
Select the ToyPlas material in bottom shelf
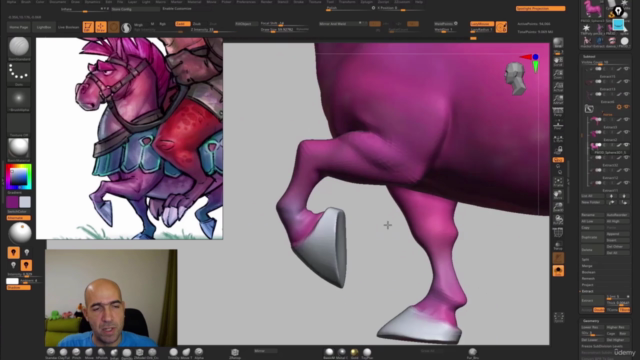pyautogui.click(x=367, y=353)
